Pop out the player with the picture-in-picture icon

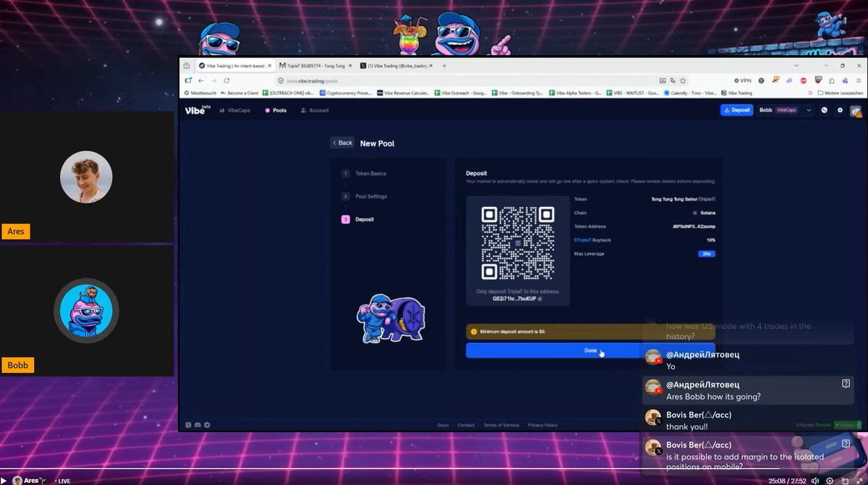pyautogui.click(x=844, y=481)
